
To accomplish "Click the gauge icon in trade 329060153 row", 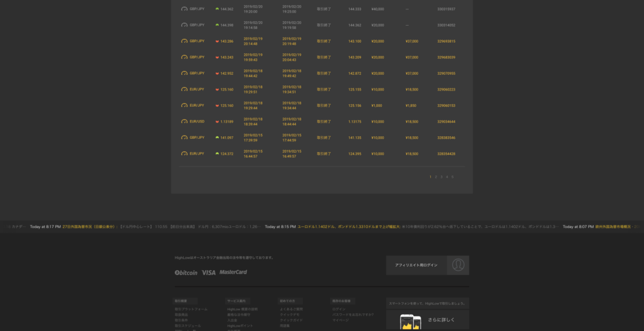I will 184,106.
